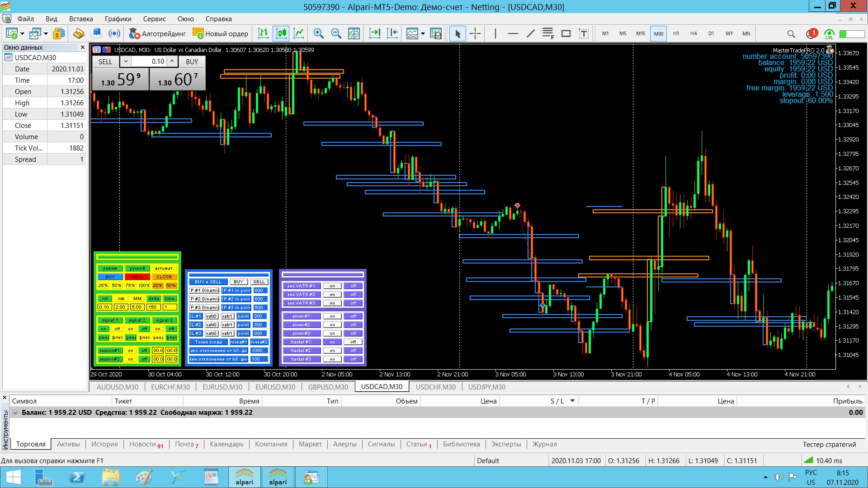Click the tile windows grid icon
The height and width of the screenshot is (488, 868).
point(354,33)
